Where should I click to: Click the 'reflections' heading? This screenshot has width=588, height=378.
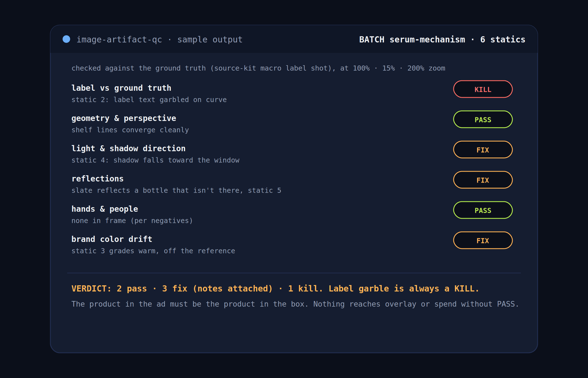[97, 179]
